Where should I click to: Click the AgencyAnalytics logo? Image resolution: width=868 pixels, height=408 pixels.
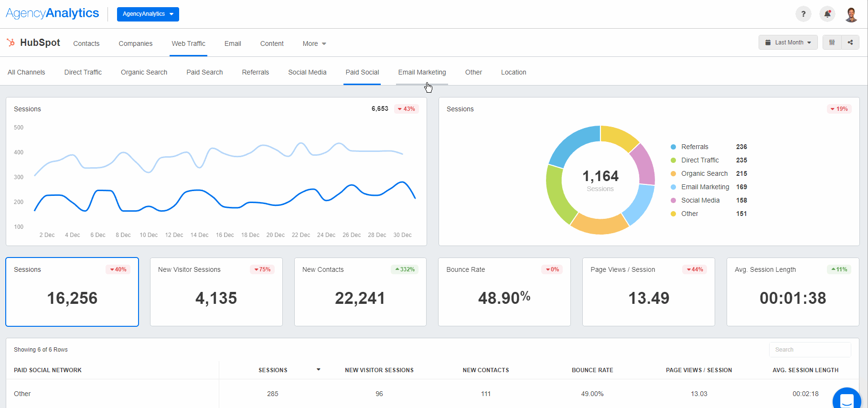[53, 13]
